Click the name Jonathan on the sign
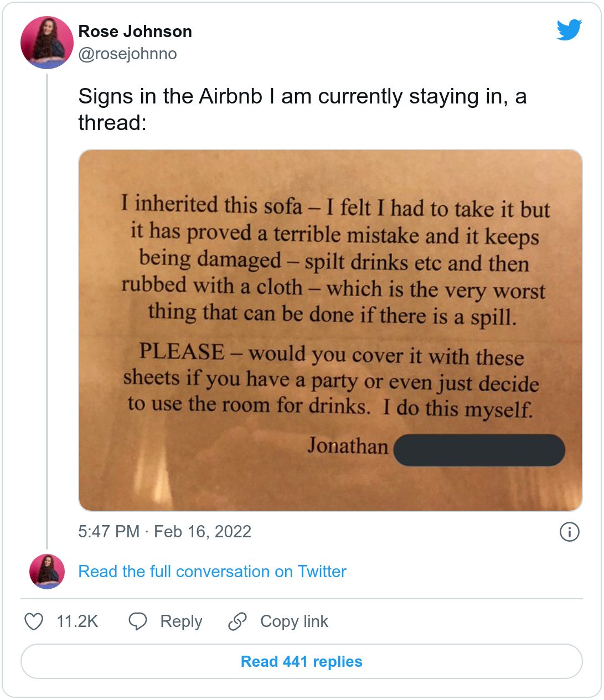The image size is (604, 700). click(x=348, y=446)
